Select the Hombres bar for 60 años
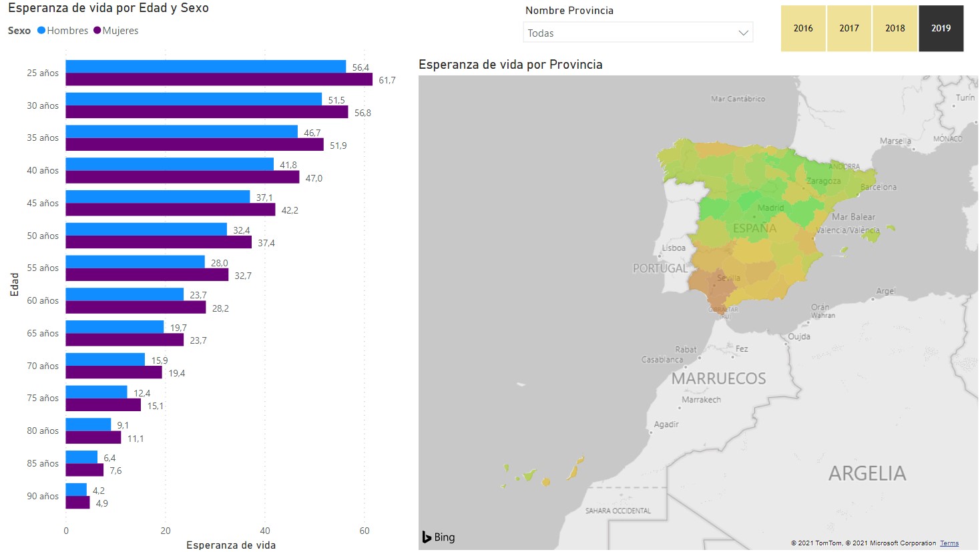Screen dimensions: 980x552 124,294
